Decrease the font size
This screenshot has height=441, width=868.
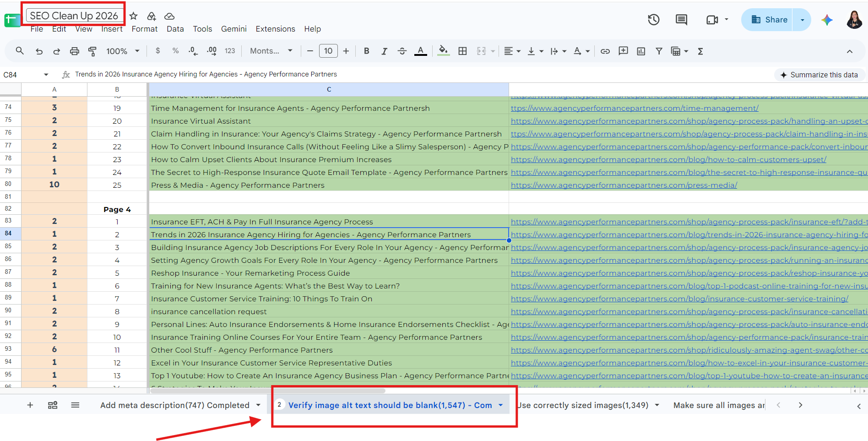(310, 51)
